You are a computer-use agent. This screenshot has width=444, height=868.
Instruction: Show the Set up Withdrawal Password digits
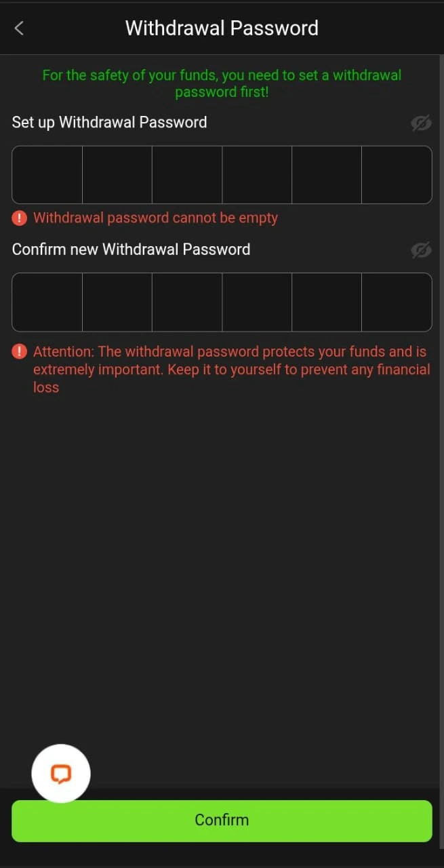421,123
